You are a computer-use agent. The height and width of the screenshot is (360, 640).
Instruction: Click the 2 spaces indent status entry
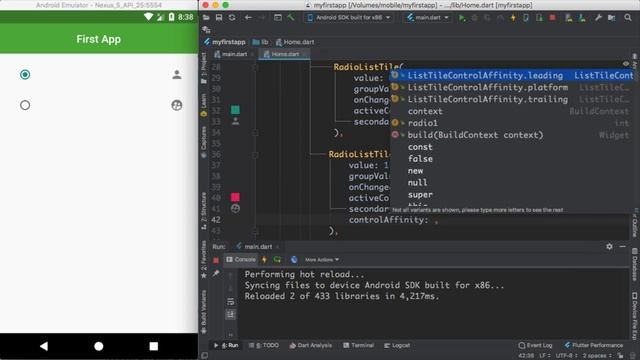[x=597, y=356]
